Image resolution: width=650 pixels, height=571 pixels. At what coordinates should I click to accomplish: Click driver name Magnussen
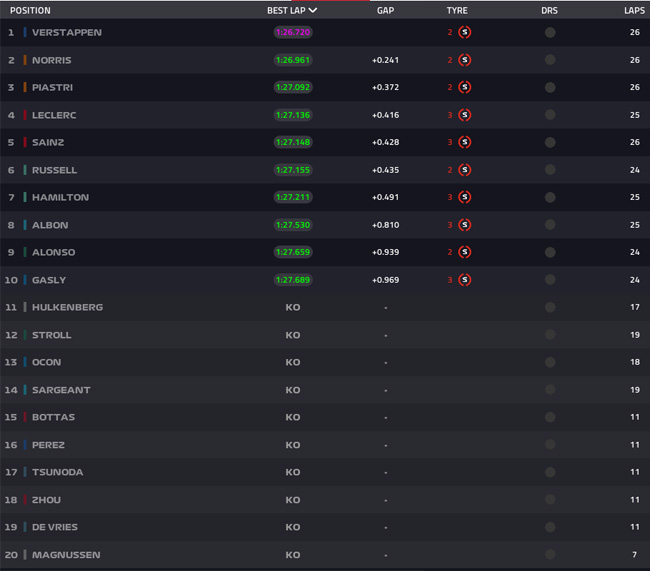66,555
